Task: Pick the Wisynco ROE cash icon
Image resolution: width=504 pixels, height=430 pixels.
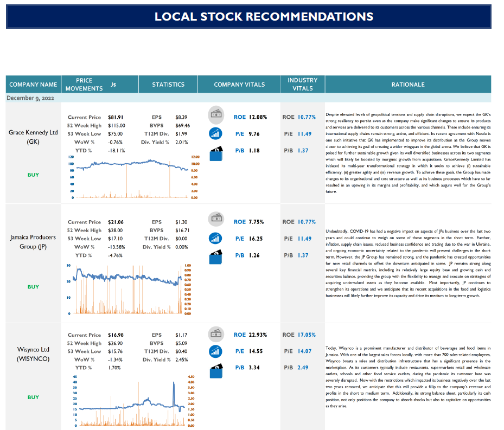Action: point(216,334)
